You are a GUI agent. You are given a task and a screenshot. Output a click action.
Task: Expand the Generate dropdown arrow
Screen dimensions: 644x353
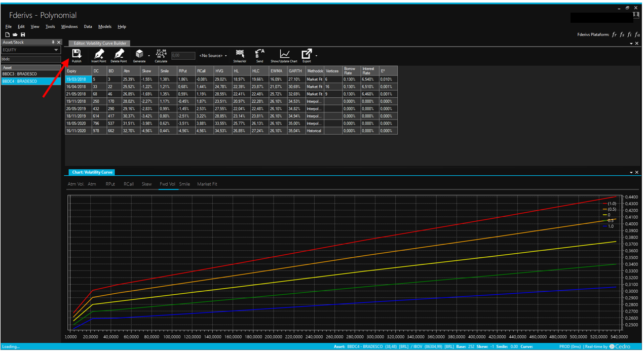pyautogui.click(x=149, y=56)
